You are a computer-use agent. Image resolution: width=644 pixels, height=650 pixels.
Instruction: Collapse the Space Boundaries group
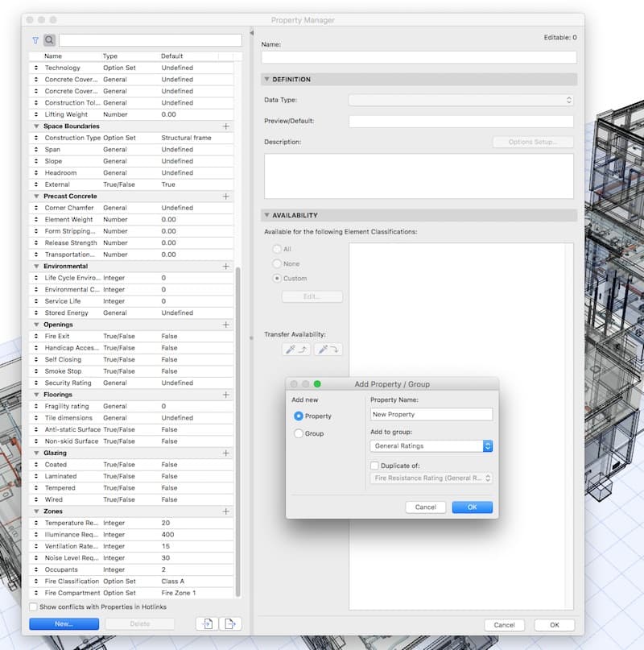coord(36,126)
